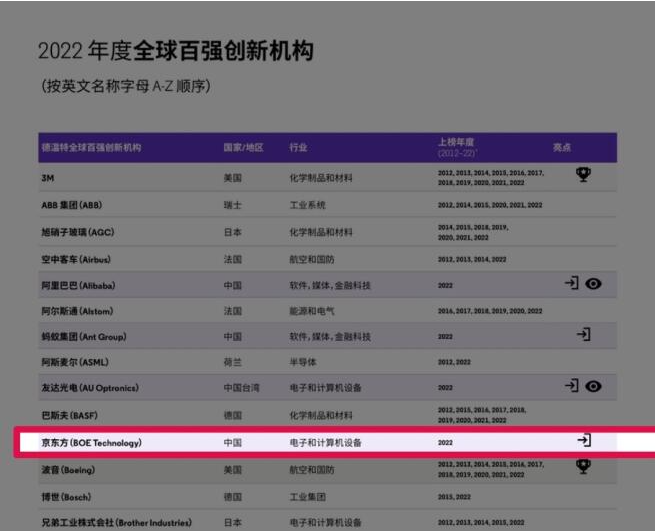The image size is (655, 531).
Task: Click the "德温特全球百强创新机构" column header
Action: pyautogui.click(x=91, y=147)
